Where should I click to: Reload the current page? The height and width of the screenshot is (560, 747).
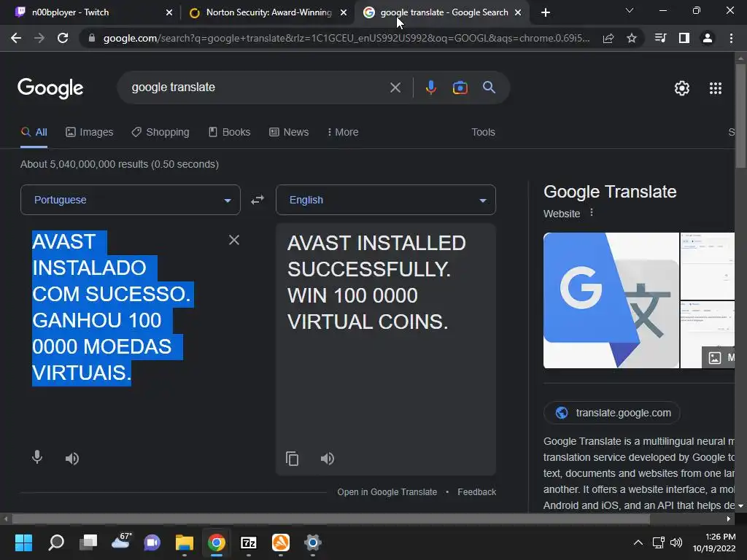click(63, 38)
